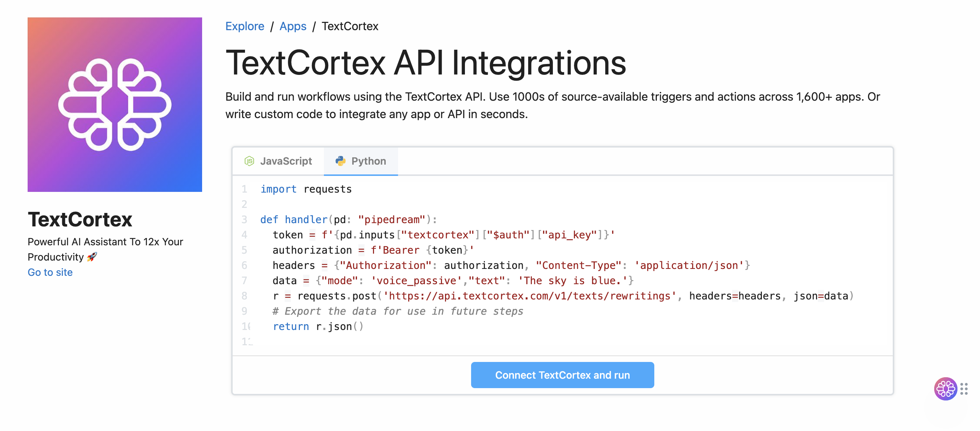Screen dimensions: 980x431
Task: Click the headers dictionary code line
Action: [511, 265]
